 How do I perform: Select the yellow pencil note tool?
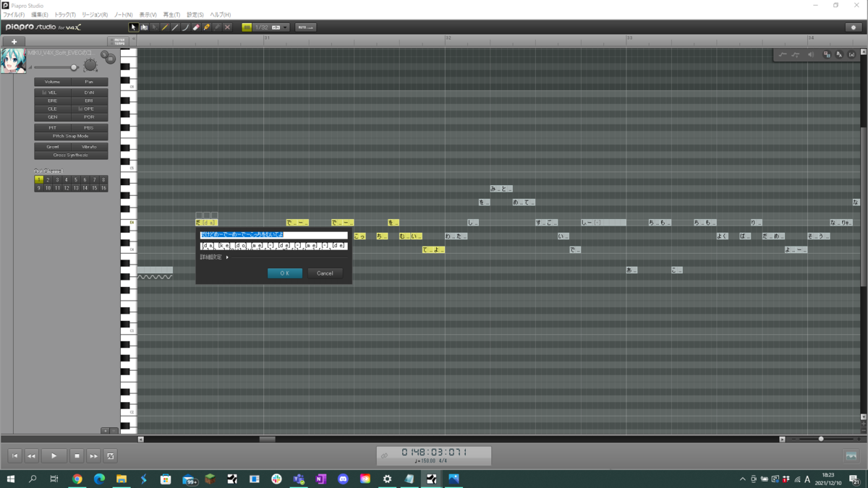165,27
